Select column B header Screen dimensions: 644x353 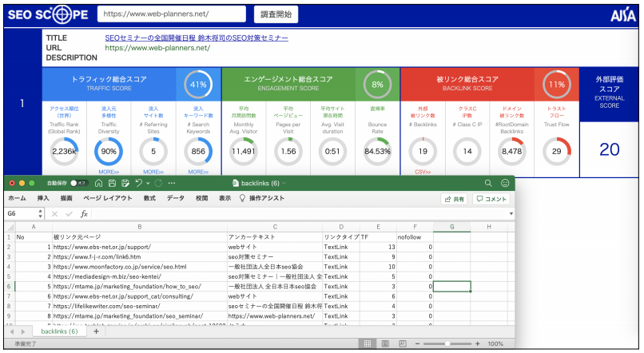point(140,227)
